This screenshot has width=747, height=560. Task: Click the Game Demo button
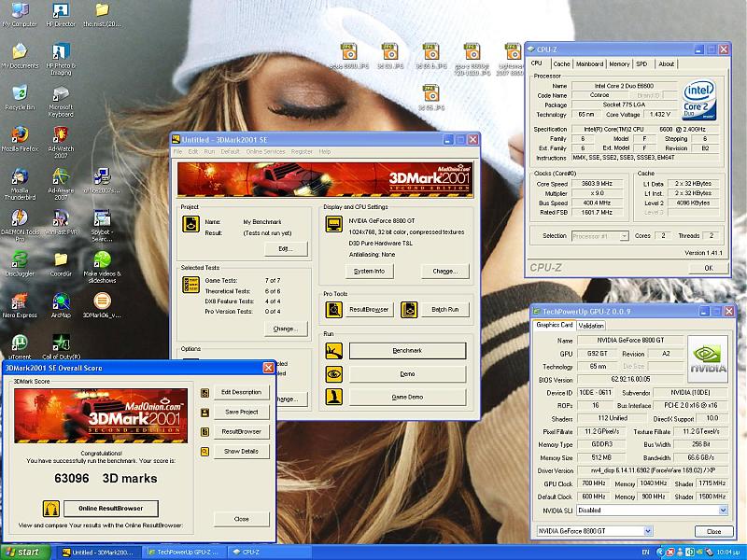[407, 398]
